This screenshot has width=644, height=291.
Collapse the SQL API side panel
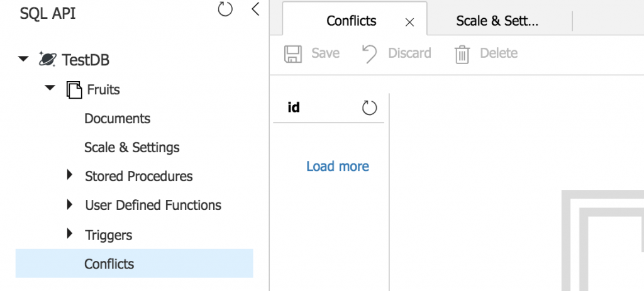pyautogui.click(x=255, y=9)
